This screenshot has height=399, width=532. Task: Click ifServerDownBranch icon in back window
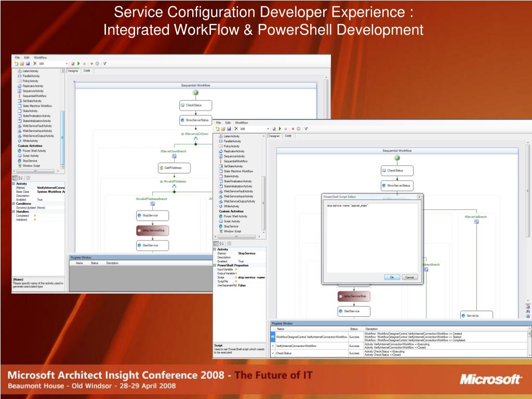pyautogui.click(x=174, y=156)
